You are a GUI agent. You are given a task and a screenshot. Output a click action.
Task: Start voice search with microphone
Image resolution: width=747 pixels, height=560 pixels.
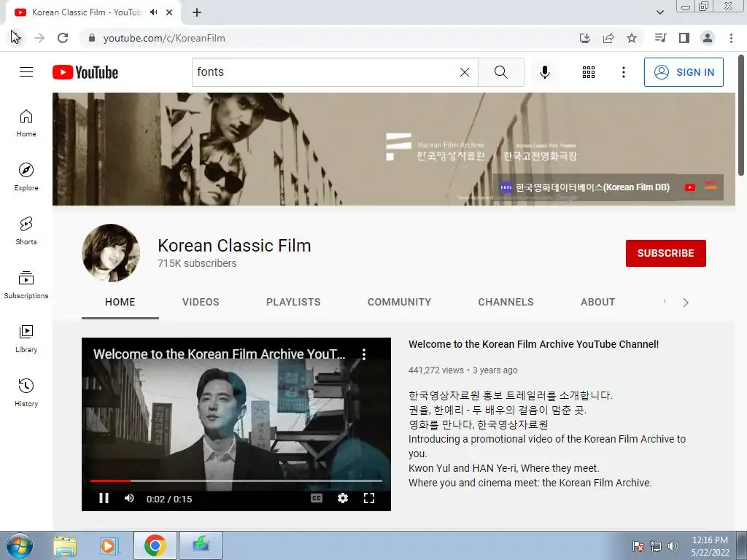point(544,72)
